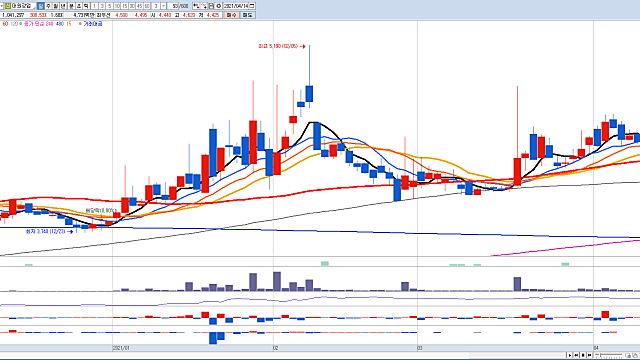The width and height of the screenshot is (640, 360).
Task: Click the rewind button in bottom controls
Action: click(576, 355)
